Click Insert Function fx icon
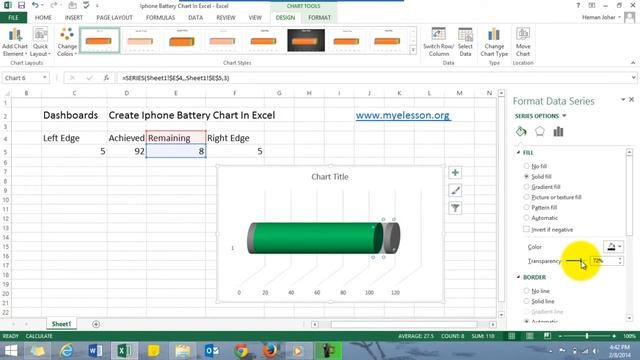Screen dimensions: 640x360 106,78
